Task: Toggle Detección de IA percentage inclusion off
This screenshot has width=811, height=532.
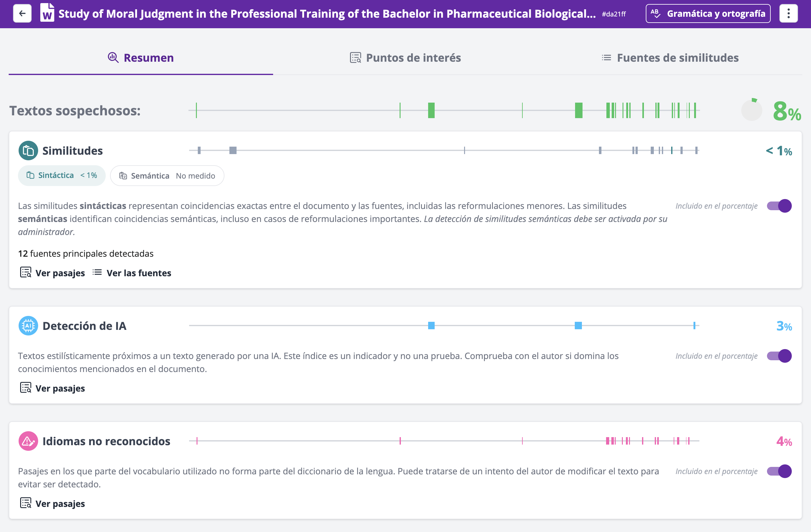Action: [779, 356]
